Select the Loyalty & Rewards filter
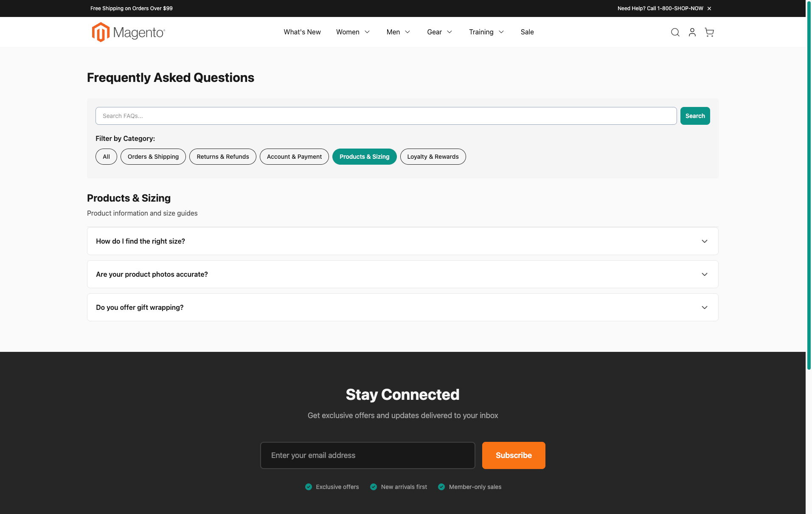812x514 pixels. coord(433,156)
